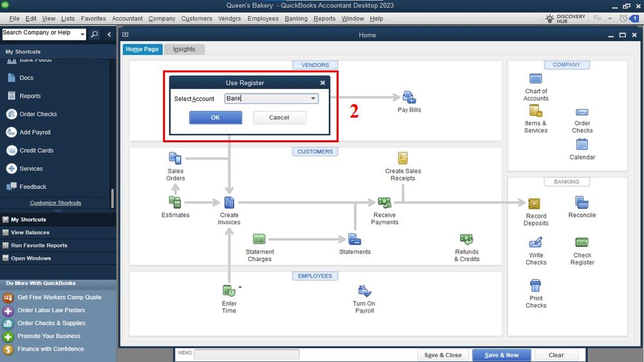This screenshot has width=644, height=362.
Task: Click the shortcuts list scrollbar
Action: [112, 198]
